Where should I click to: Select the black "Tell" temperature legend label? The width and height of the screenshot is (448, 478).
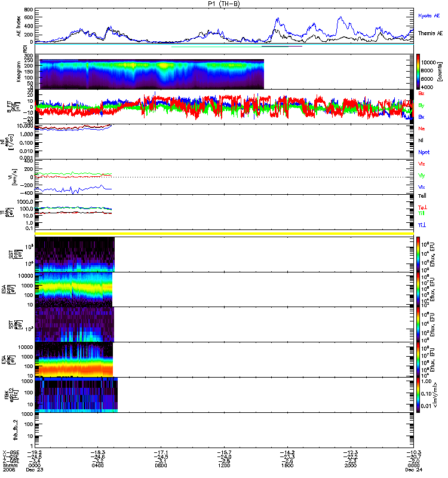point(422,196)
